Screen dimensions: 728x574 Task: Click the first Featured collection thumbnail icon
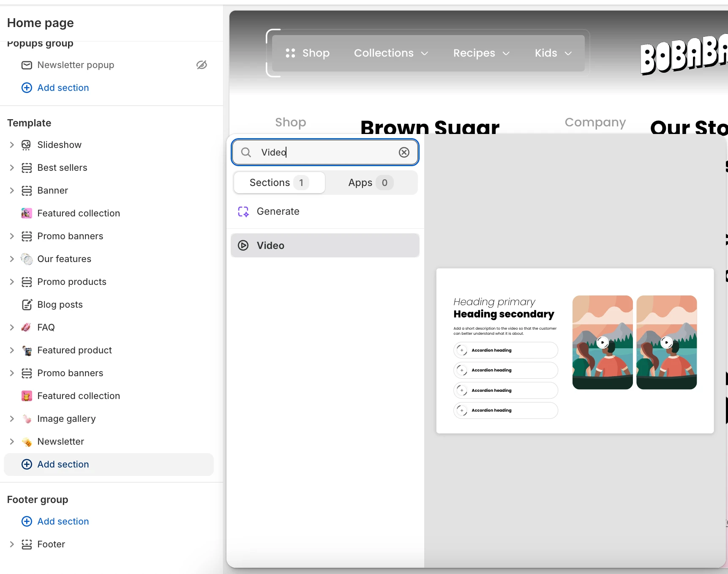tap(27, 213)
